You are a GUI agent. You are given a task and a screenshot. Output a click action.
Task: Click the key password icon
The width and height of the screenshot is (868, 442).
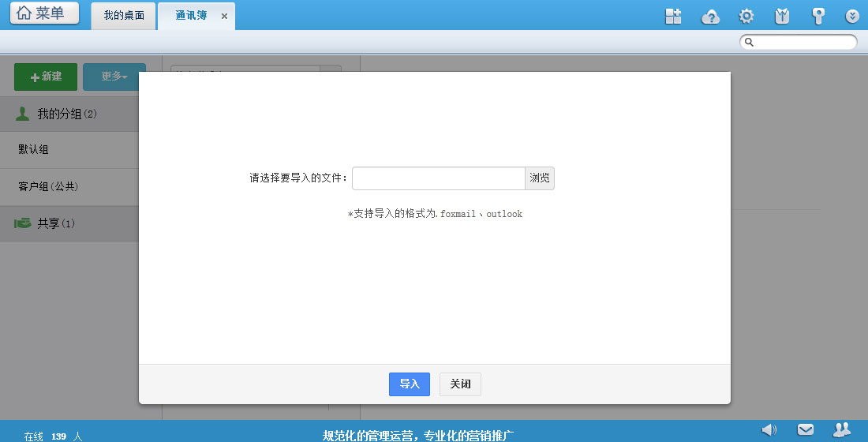(818, 16)
